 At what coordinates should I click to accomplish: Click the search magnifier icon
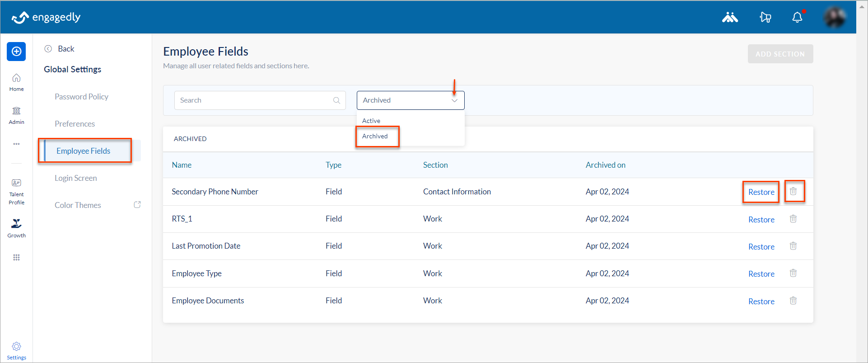[336, 100]
